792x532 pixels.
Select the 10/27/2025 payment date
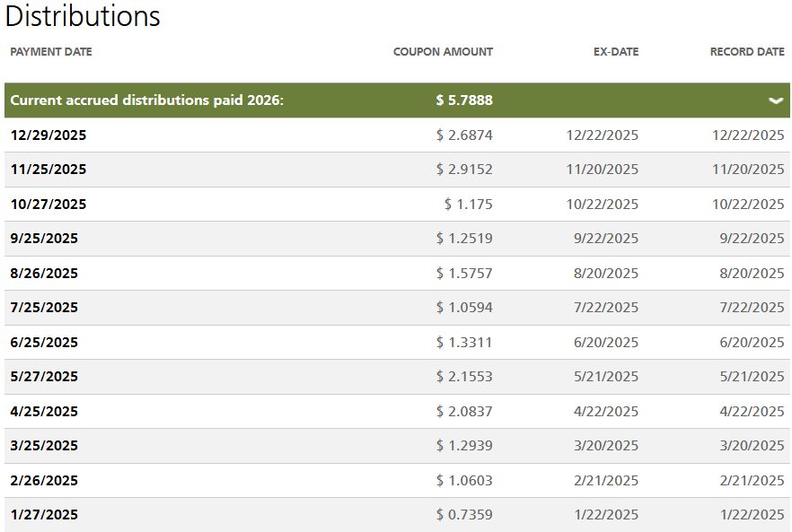tap(48, 205)
